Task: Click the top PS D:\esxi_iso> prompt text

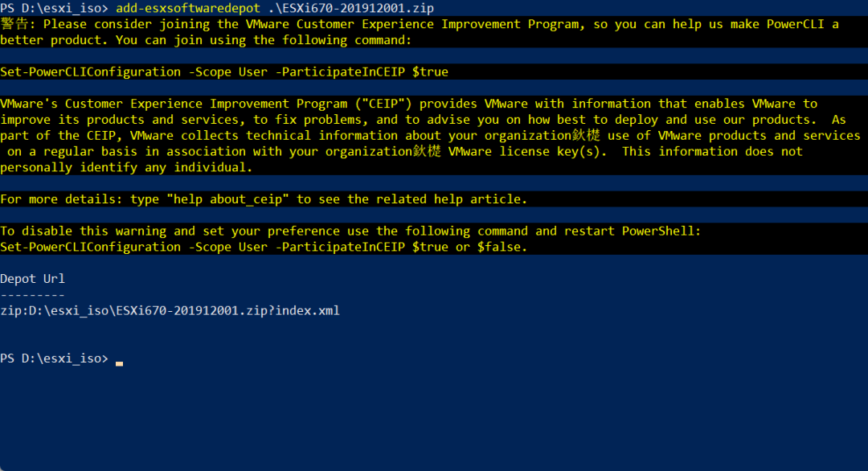Action: [x=54, y=8]
